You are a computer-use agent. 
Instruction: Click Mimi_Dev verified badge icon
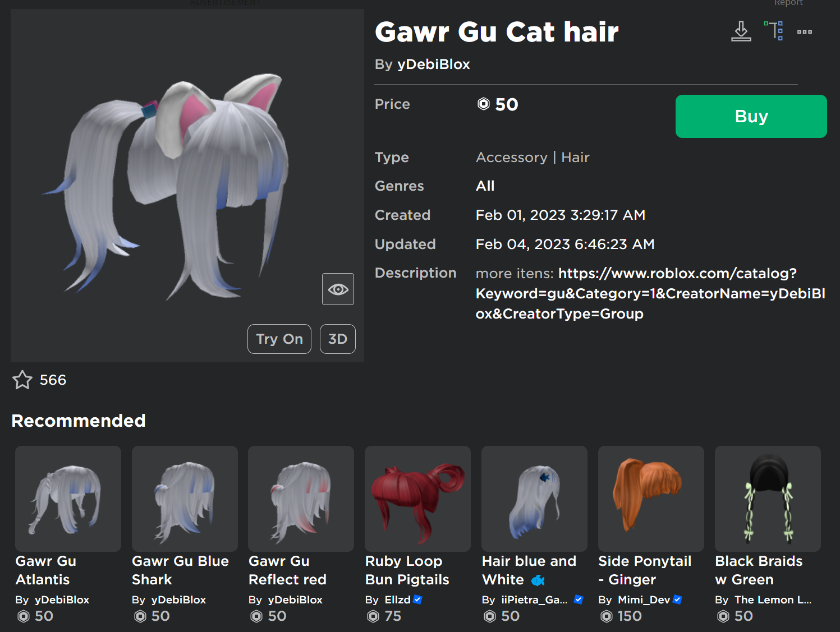click(677, 599)
